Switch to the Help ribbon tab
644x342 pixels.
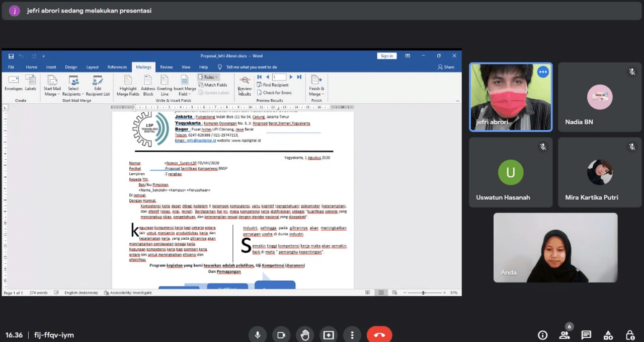[203, 67]
